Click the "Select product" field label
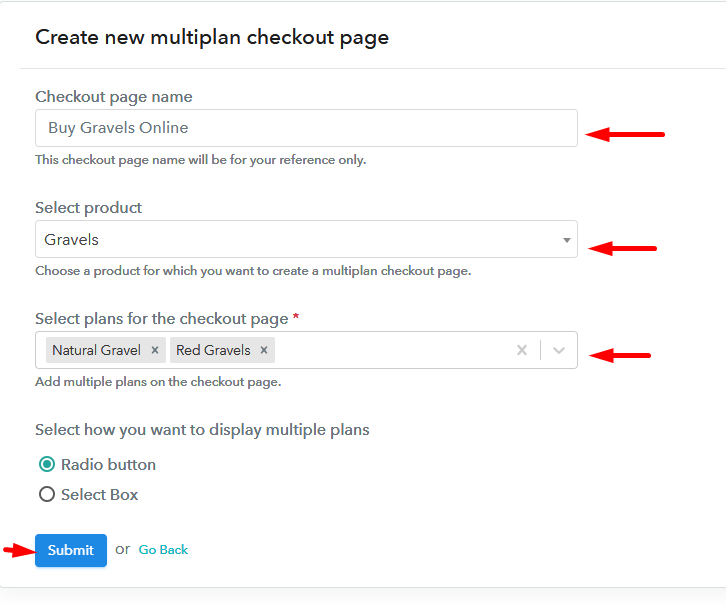The height and width of the screenshot is (604, 726). point(88,208)
